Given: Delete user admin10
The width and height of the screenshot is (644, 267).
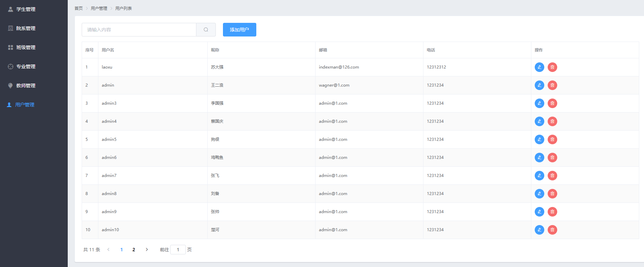Looking at the screenshot, I should pos(552,230).
